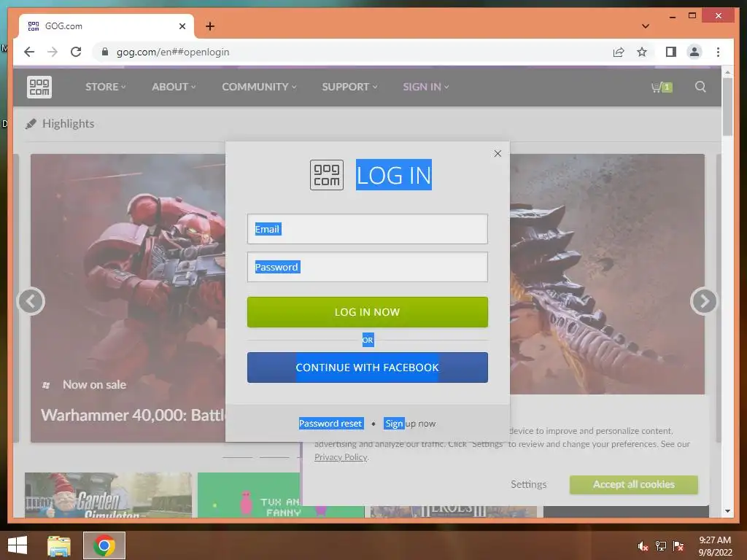Open Windows Start menu
Viewport: 747px width, 560px height.
(18, 545)
